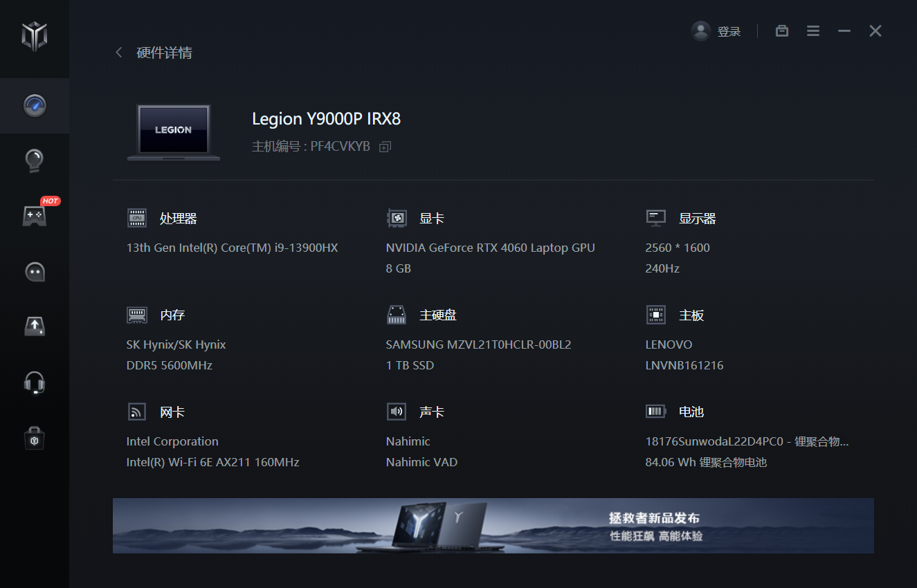Viewport: 917px width, 588px height.
Task: Click the 240Hz refresh rate value
Action: (662, 268)
